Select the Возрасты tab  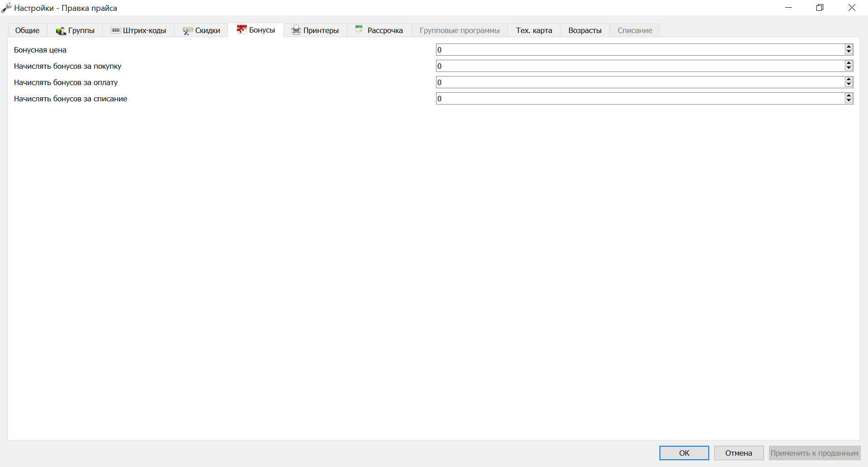coord(585,30)
